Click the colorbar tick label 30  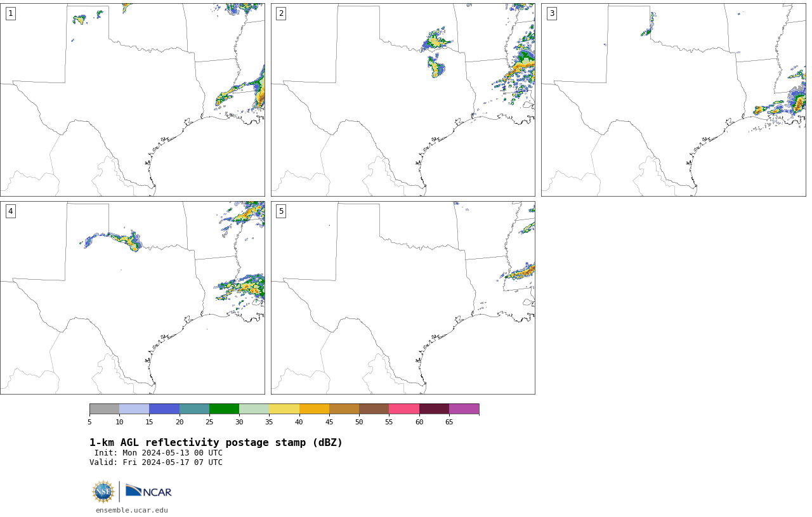point(239,422)
